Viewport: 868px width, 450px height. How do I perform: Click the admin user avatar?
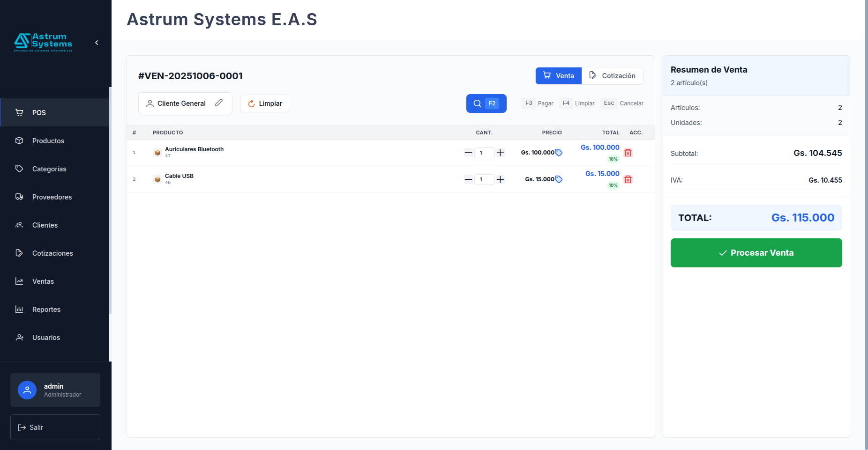pyautogui.click(x=27, y=390)
